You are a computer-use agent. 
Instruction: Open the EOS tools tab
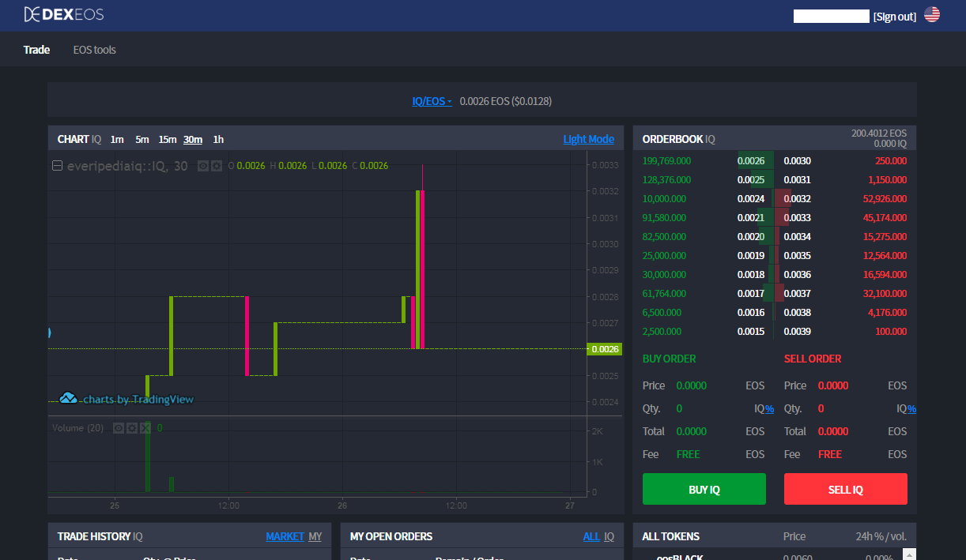click(x=94, y=50)
